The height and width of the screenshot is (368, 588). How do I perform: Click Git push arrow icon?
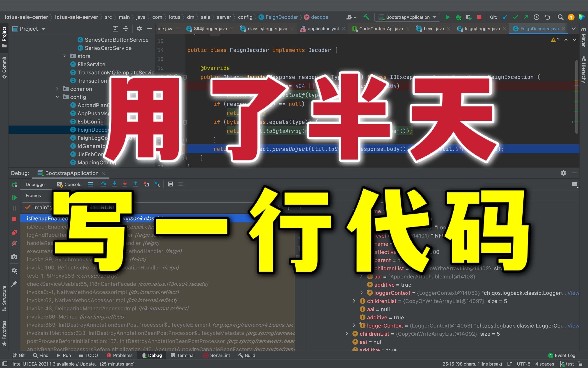526,17
